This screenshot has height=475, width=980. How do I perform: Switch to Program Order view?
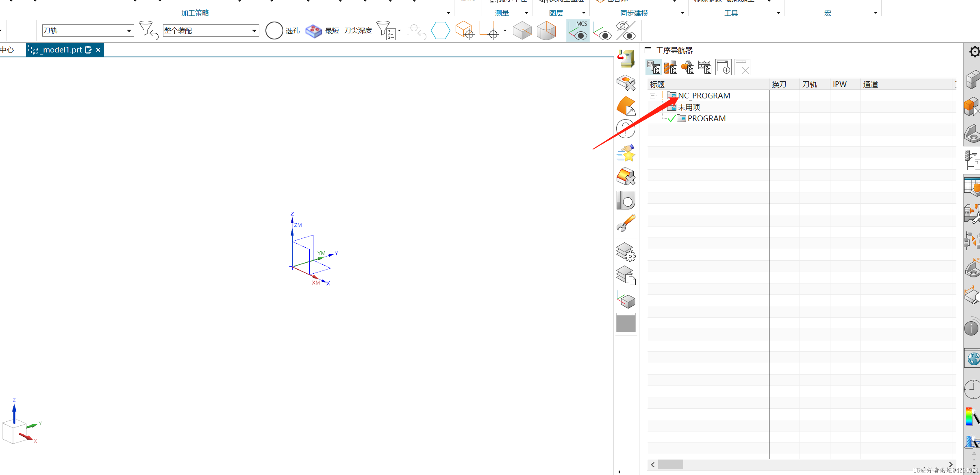click(654, 67)
